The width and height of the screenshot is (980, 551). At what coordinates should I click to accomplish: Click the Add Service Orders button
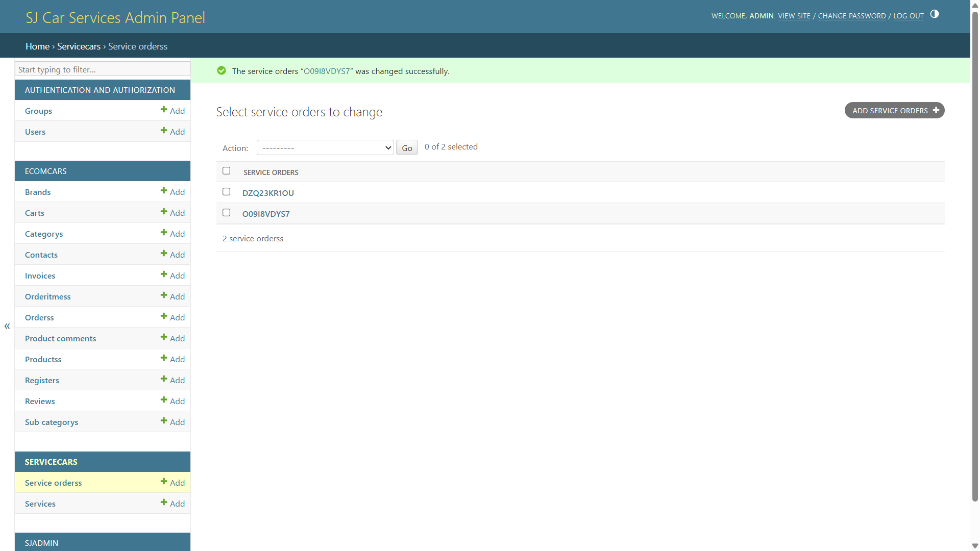(x=894, y=111)
